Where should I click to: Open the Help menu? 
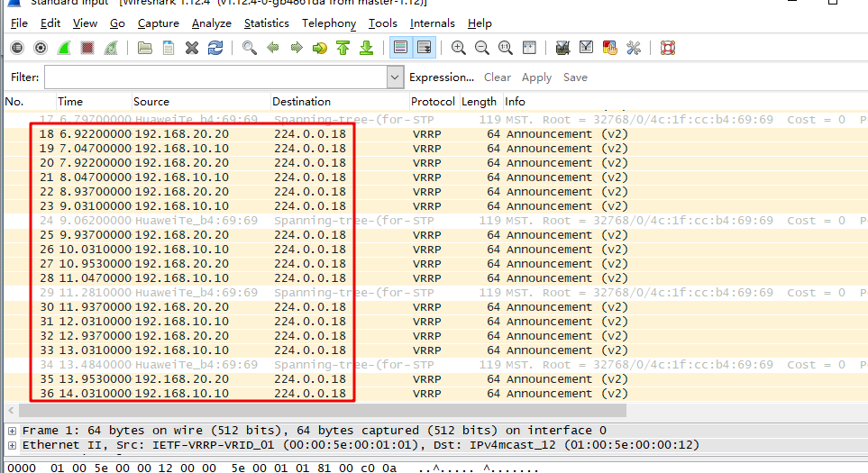point(480,23)
